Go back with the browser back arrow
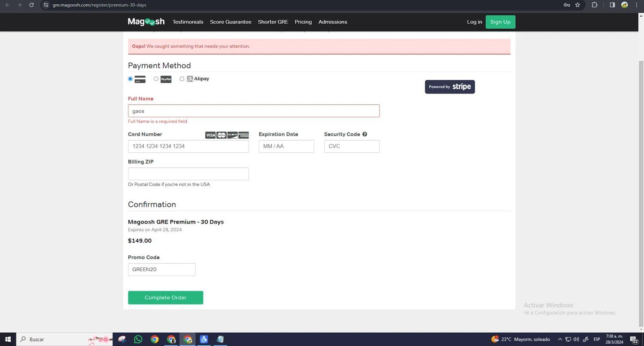 pyautogui.click(x=7, y=5)
